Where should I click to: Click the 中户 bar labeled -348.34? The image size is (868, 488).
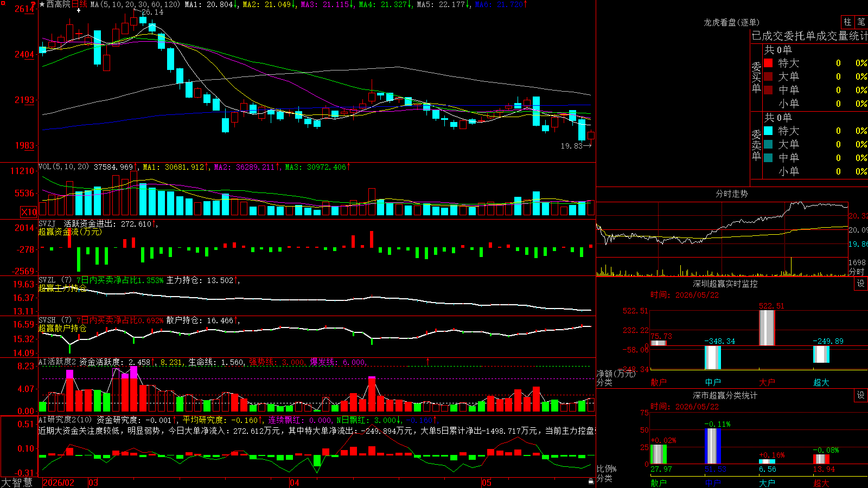pos(713,357)
